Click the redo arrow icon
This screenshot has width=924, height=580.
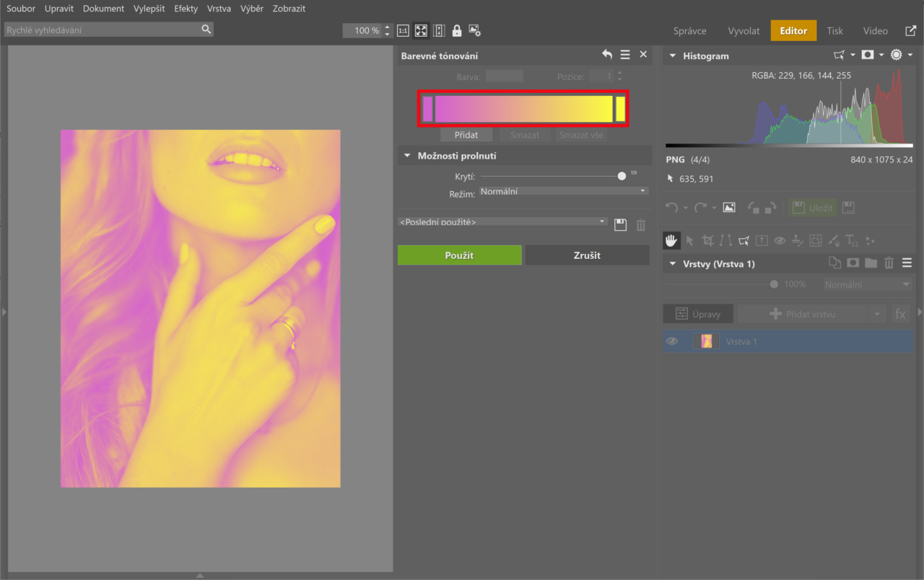[700, 207]
